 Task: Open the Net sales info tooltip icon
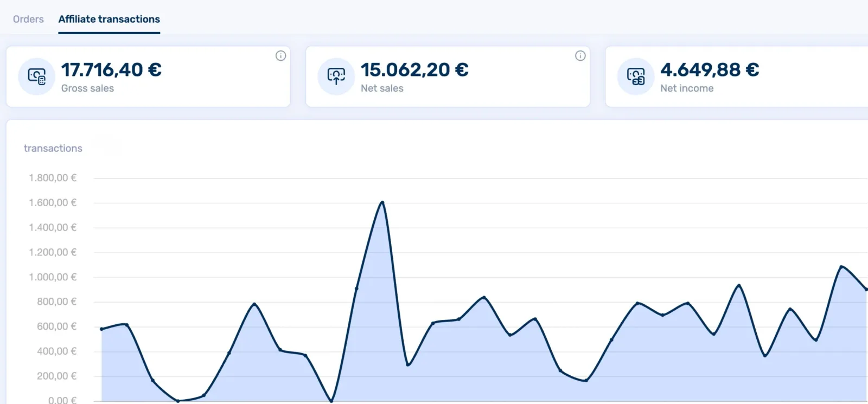pyautogui.click(x=580, y=55)
